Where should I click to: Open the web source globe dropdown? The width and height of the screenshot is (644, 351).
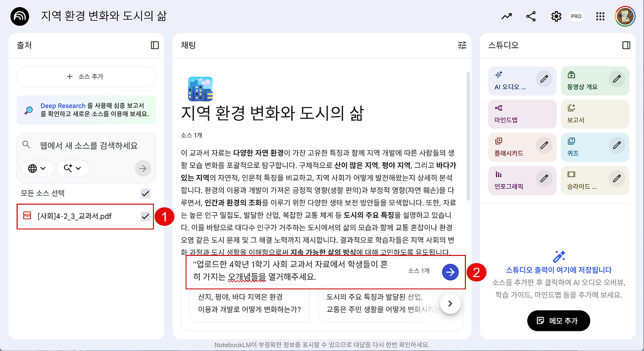point(38,168)
